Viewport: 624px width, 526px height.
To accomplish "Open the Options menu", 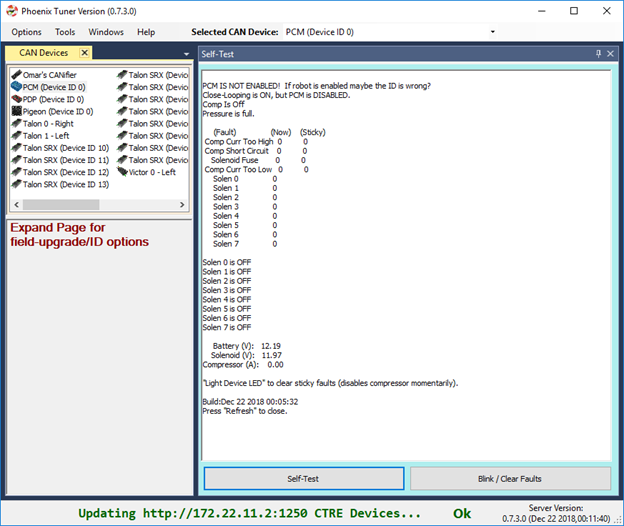I will pos(26,32).
